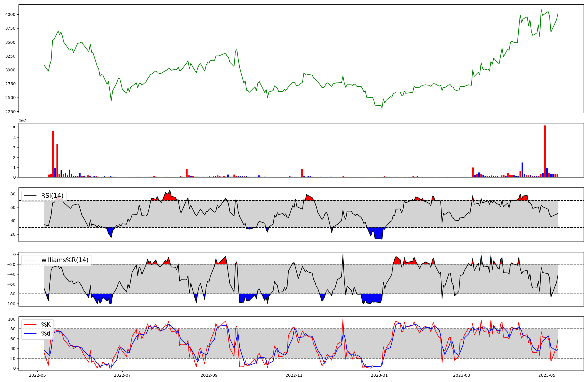
Task: Click the %K legend entry text
Action: pyautogui.click(x=46, y=325)
